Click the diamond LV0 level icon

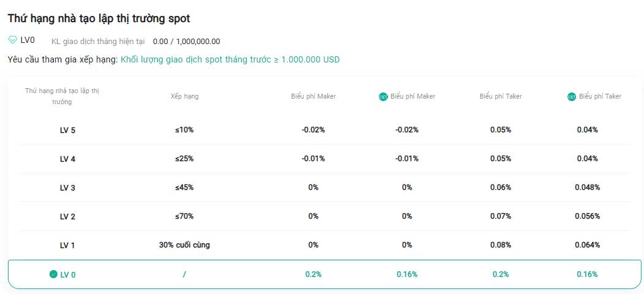13,40
